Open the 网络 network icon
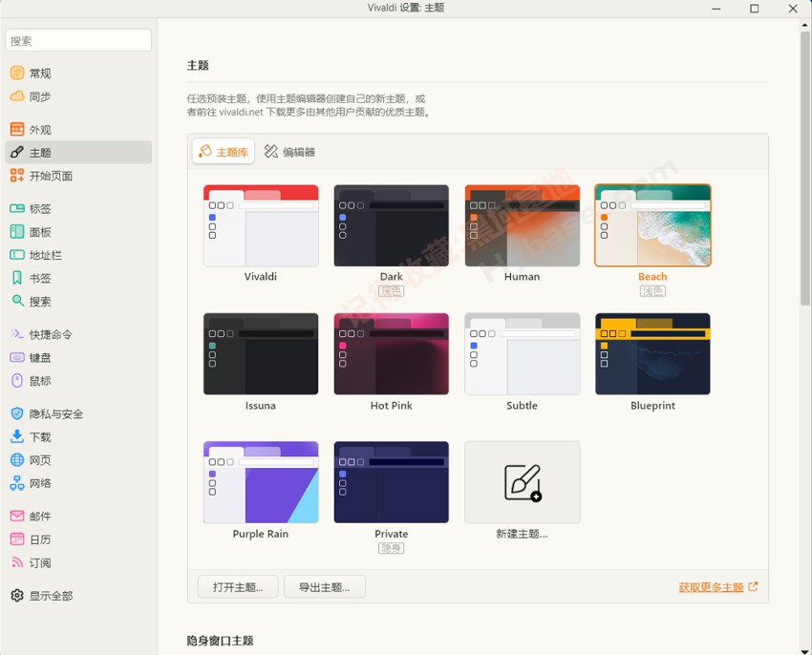Viewport: 812px width, 655px height. (17, 483)
